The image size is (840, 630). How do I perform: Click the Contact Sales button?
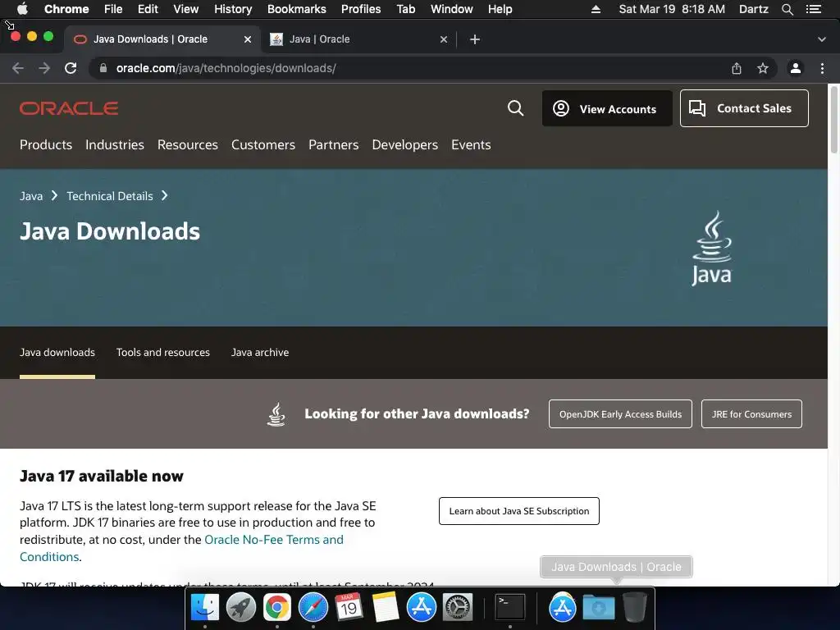[744, 108]
